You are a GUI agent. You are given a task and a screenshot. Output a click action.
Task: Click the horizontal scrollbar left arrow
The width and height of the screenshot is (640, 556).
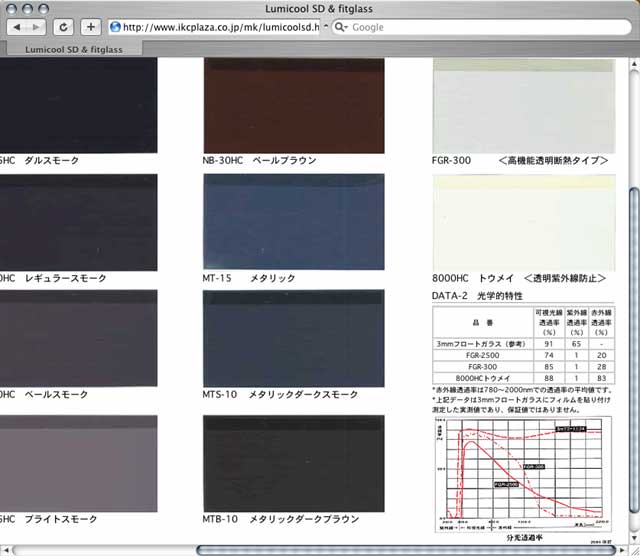[x=6, y=550]
